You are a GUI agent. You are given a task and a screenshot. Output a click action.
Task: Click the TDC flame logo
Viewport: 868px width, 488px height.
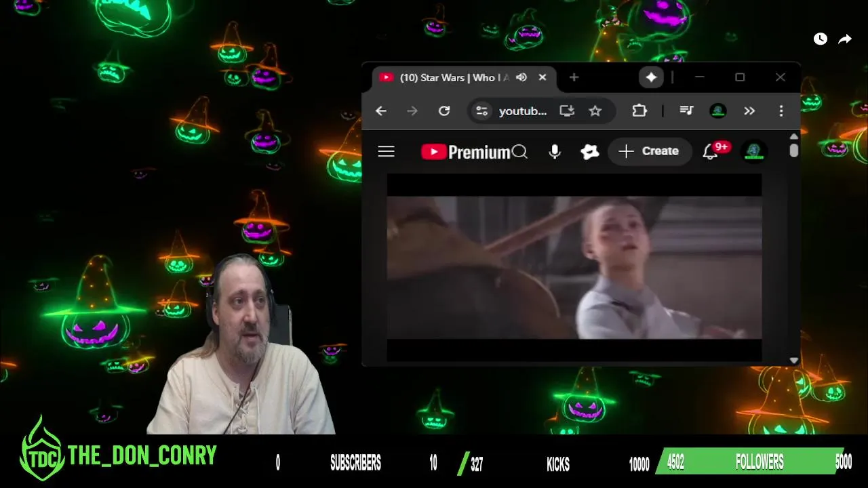pos(42,450)
